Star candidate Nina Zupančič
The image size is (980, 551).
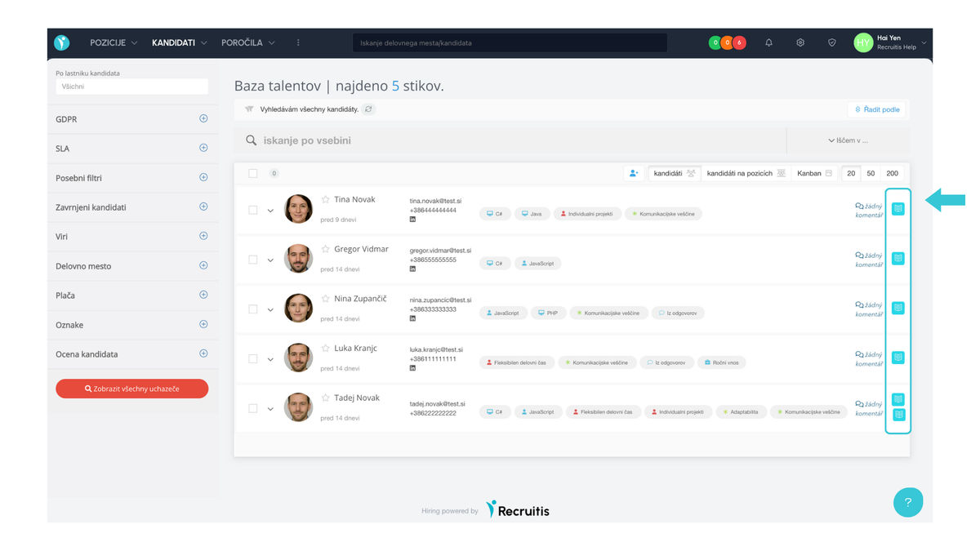tap(325, 299)
